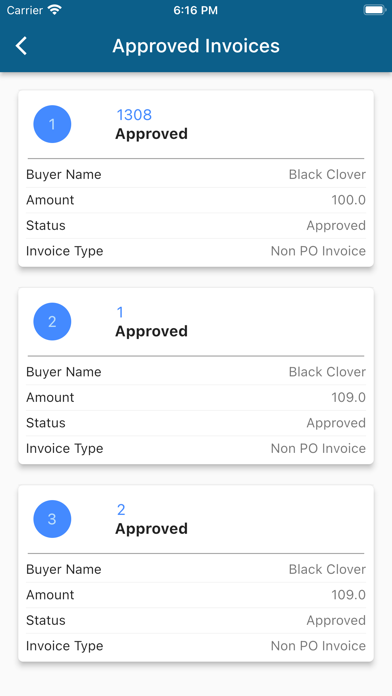Screen dimensions: 392x696
Task: Tap the blue circle numbered 1
Action: (52, 124)
